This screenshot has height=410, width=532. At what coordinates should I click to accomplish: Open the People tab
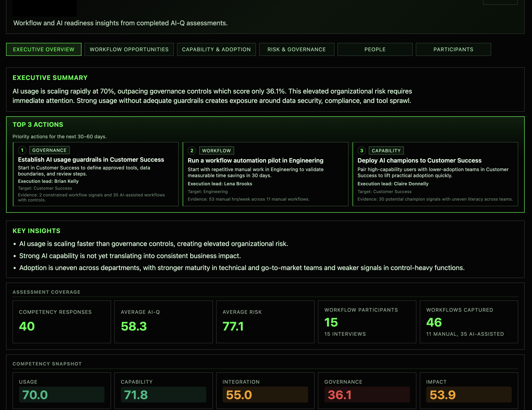pyautogui.click(x=375, y=49)
